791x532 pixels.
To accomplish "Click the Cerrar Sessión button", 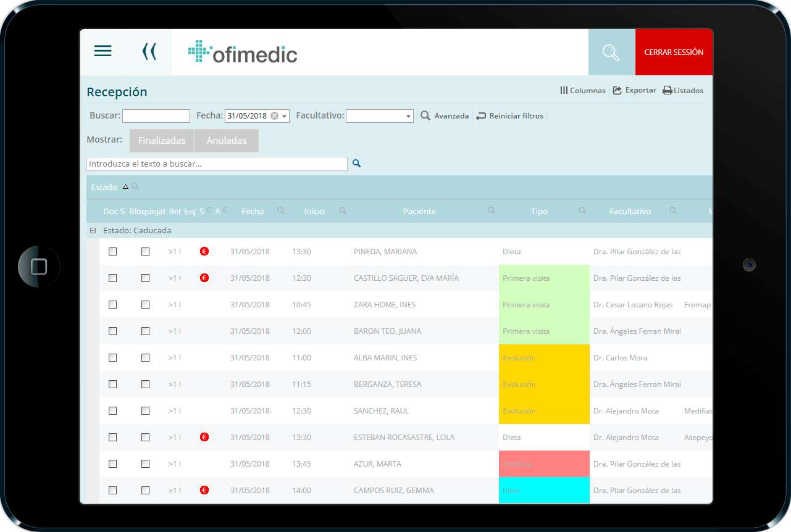I will (x=674, y=52).
